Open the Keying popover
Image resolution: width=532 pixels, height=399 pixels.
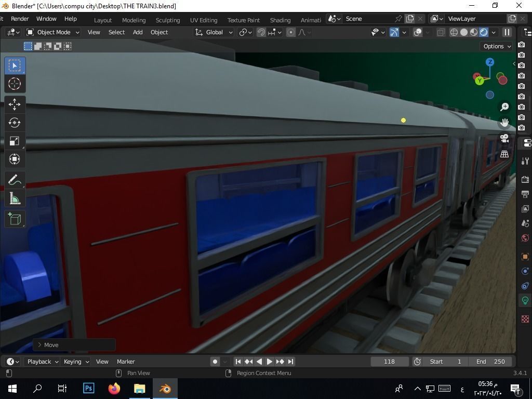click(76, 362)
